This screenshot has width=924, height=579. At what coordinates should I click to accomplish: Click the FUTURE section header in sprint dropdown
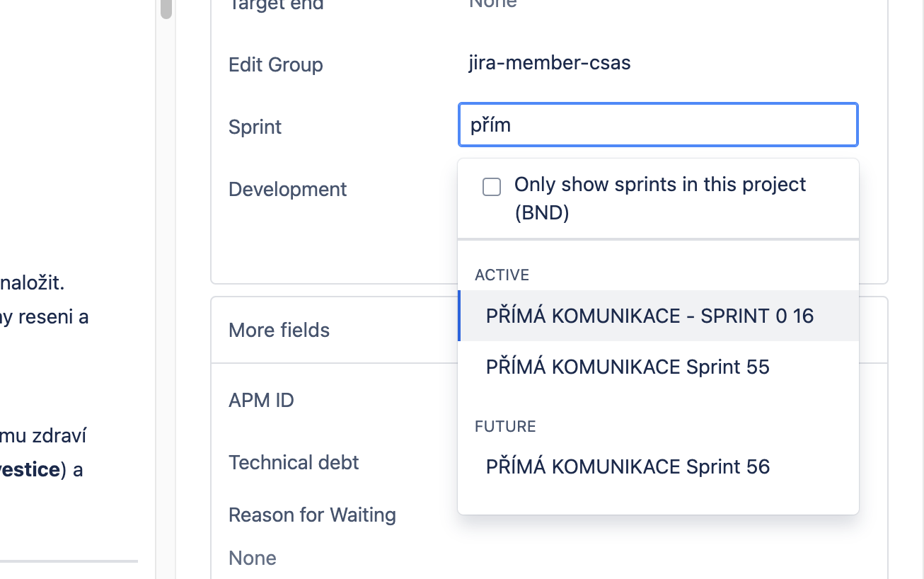pos(505,426)
